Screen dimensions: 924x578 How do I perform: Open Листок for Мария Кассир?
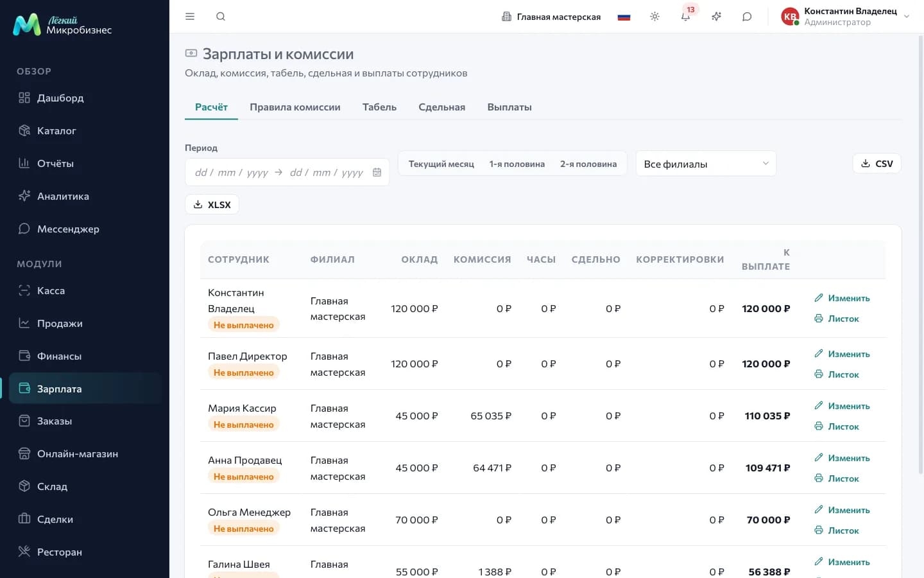tap(837, 426)
